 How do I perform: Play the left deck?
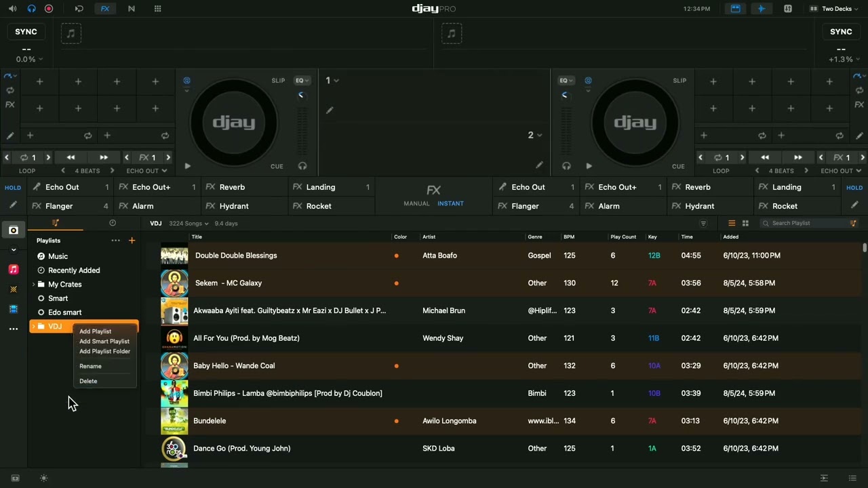pos(187,166)
